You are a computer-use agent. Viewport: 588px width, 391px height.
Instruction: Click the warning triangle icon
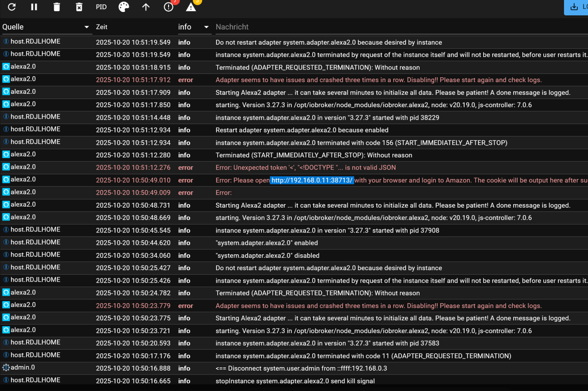[x=191, y=7]
